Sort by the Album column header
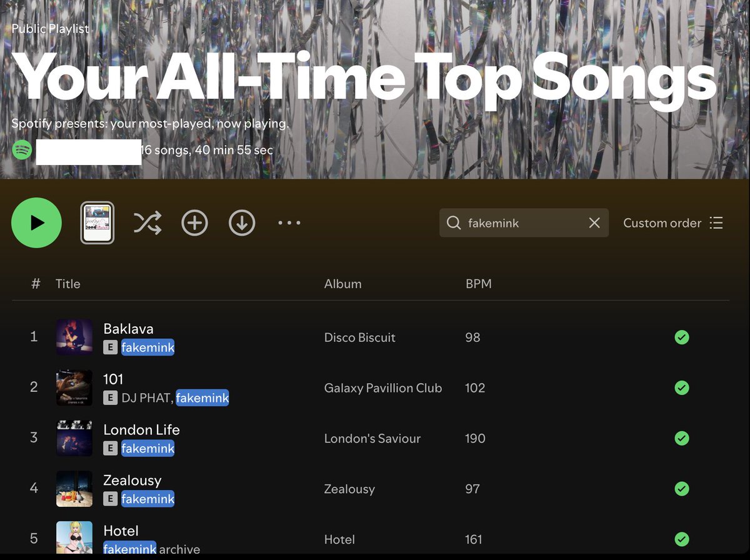 342,284
